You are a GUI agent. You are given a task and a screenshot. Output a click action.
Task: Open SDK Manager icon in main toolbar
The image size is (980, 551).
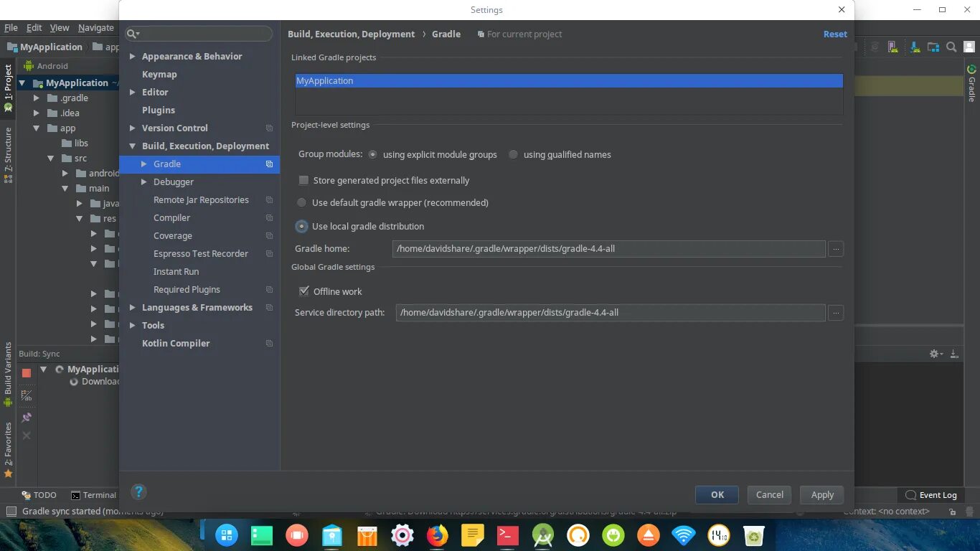(915, 47)
